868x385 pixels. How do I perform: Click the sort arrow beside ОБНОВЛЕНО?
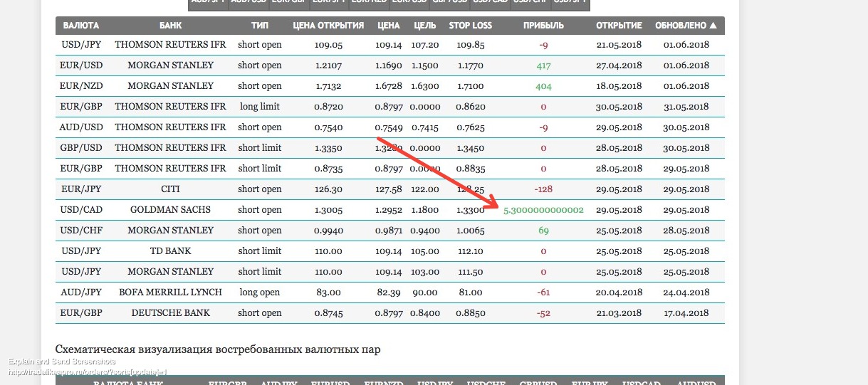tap(713, 26)
